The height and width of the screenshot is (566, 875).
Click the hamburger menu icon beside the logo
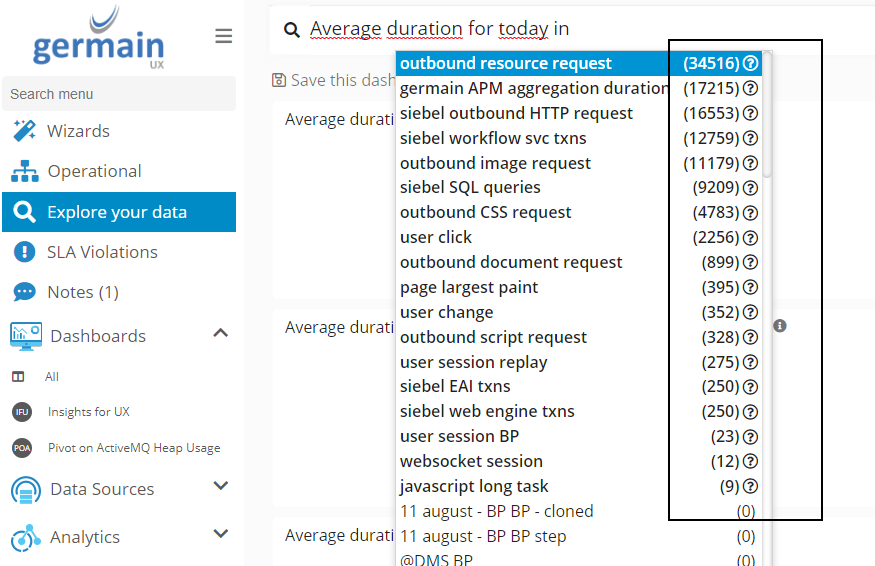(x=224, y=36)
